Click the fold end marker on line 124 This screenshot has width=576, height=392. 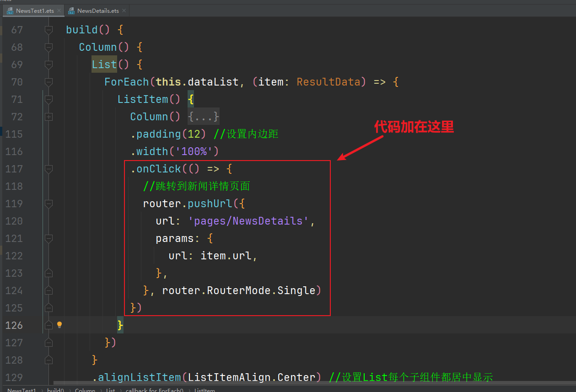click(48, 290)
